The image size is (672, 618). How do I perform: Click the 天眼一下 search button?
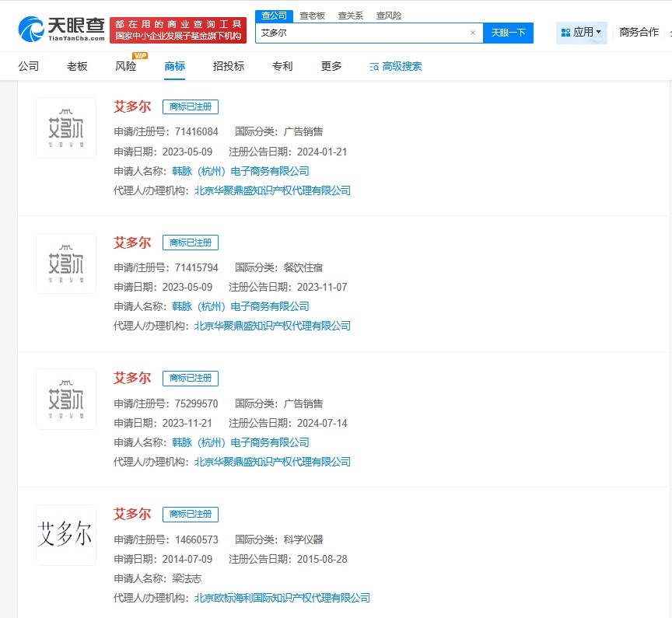[x=509, y=34]
